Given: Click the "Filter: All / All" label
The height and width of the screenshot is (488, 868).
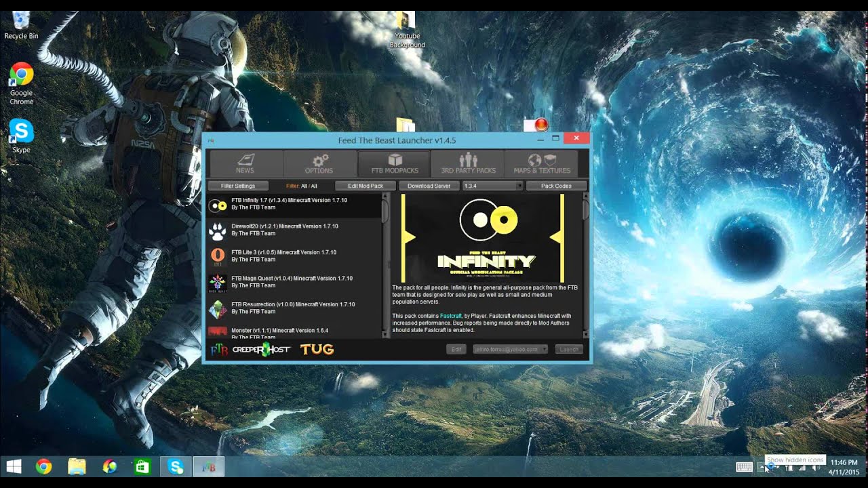Looking at the screenshot, I should click(301, 186).
